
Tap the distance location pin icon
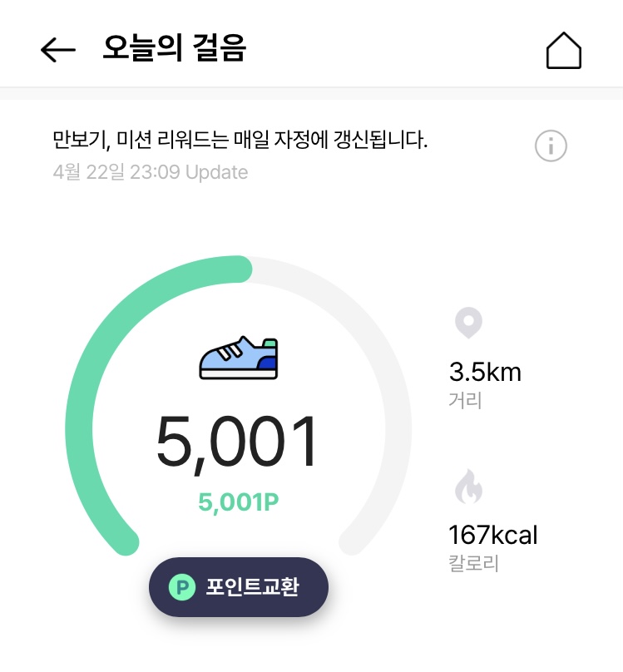pyautogui.click(x=468, y=323)
